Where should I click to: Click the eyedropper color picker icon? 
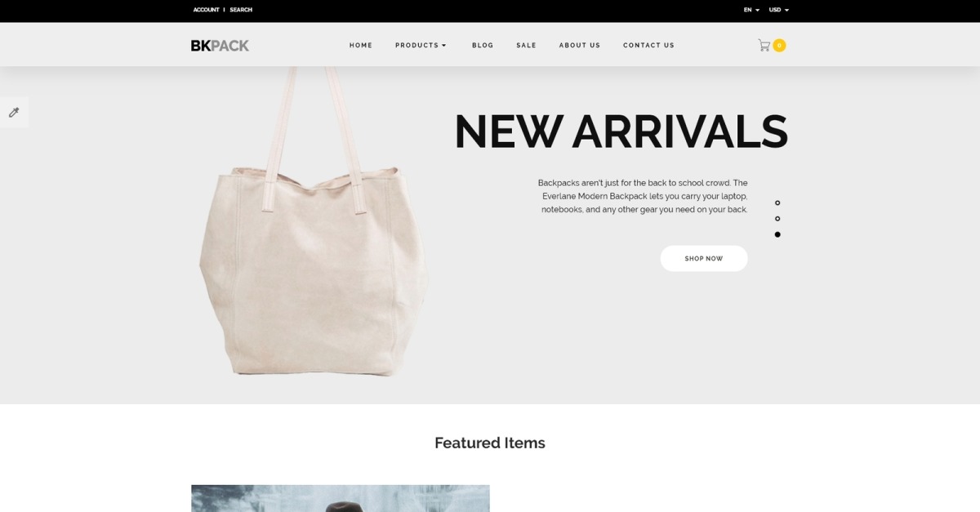14,112
